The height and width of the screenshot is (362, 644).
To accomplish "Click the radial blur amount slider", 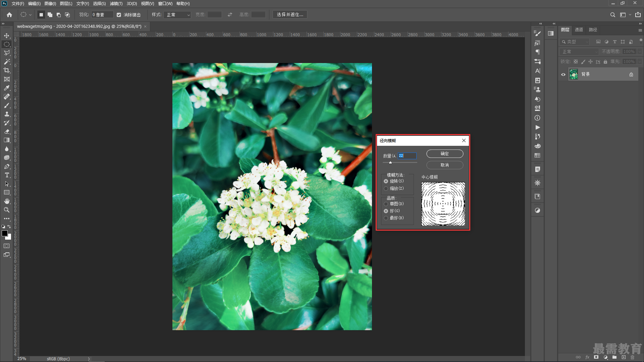I will [400, 163].
